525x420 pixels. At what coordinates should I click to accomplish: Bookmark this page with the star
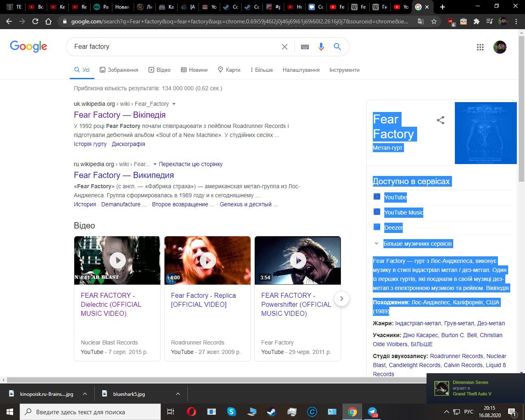pyautogui.click(x=434, y=21)
